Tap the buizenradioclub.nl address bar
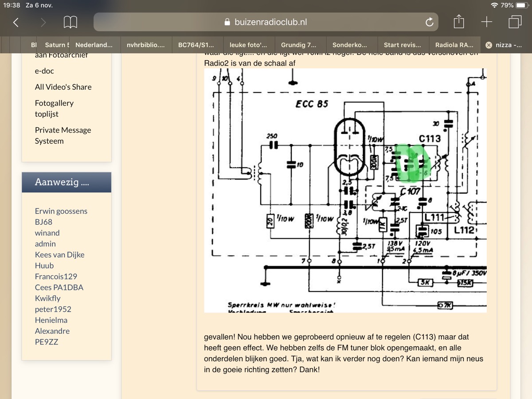 [x=266, y=22]
